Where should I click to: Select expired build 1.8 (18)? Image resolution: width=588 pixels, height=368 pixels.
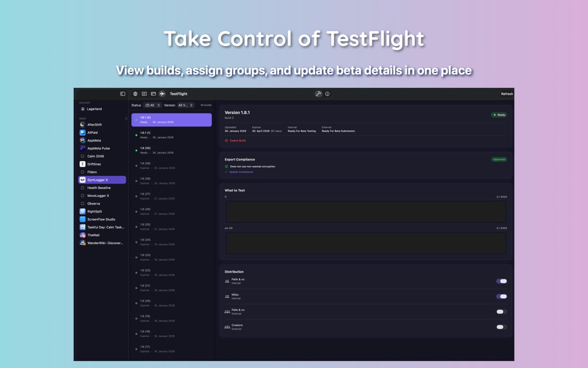coord(171,334)
